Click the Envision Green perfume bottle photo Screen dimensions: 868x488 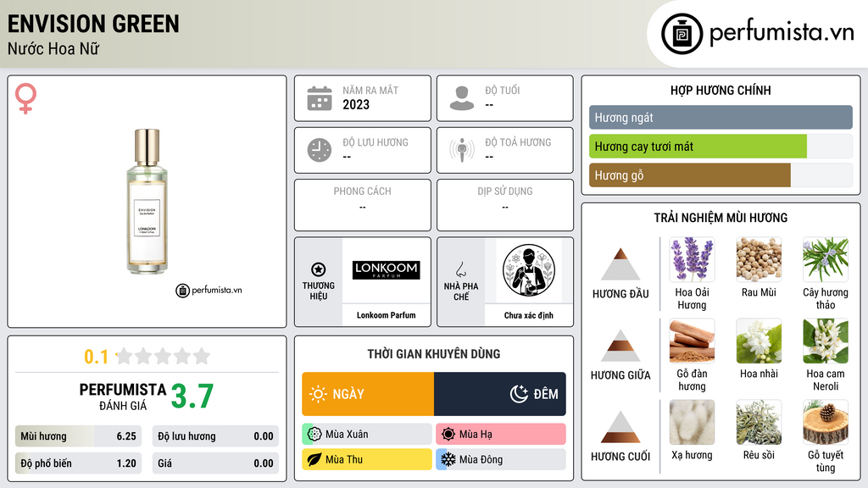tap(147, 202)
